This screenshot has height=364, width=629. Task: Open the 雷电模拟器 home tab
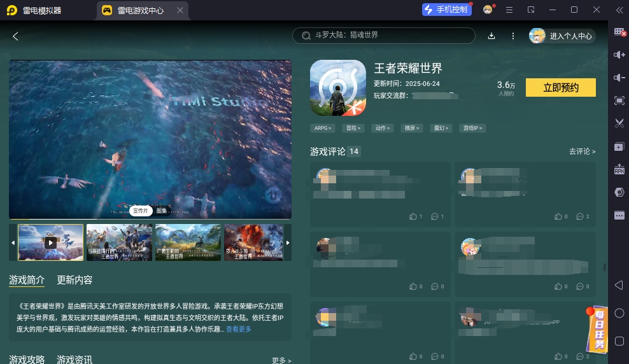coord(35,10)
